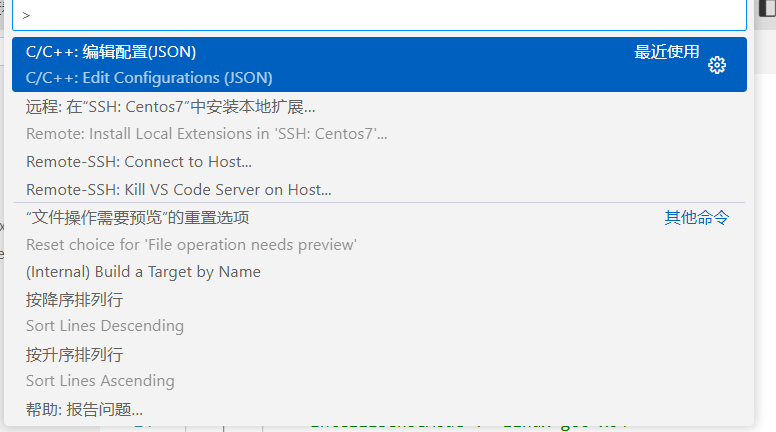Run (Internal) Build a Target by Name
776x432 pixels.
tap(143, 272)
